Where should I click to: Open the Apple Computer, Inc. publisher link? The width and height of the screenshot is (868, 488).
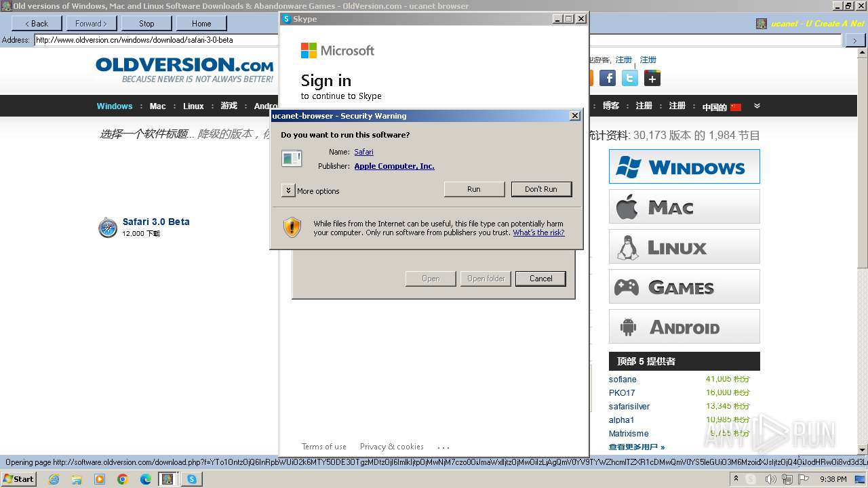(x=394, y=166)
